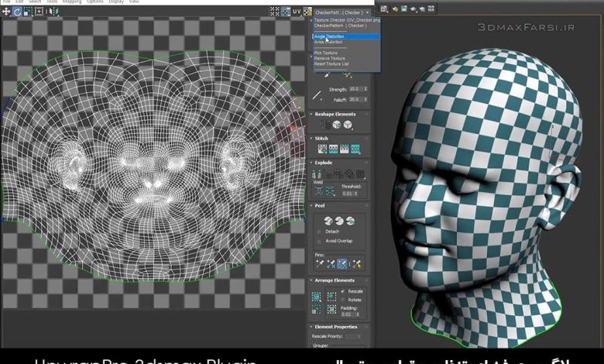Uncheck the Rescale checkbox
Screen dimensions: 604x364
pyautogui.click(x=343, y=291)
